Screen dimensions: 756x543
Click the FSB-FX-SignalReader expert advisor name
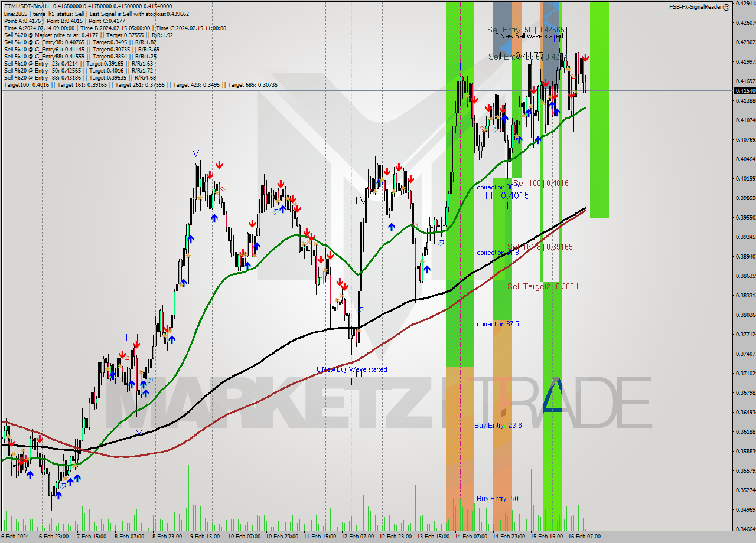[695, 7]
